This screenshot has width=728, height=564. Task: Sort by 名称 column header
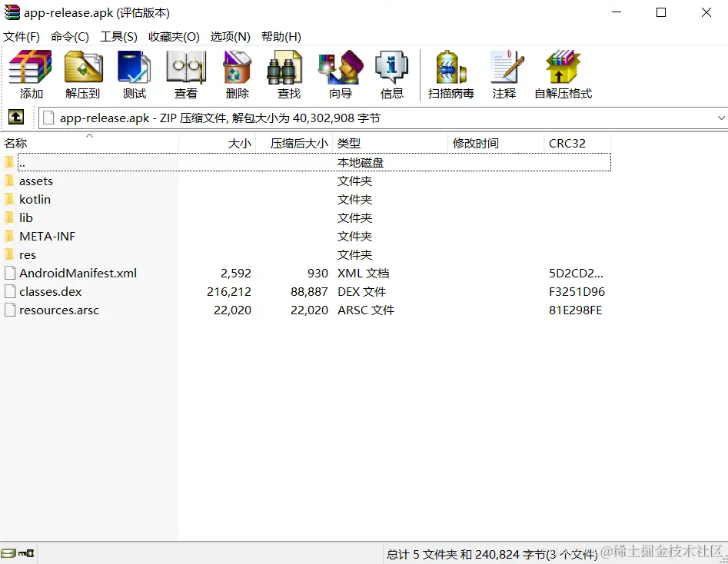[x=90, y=143]
